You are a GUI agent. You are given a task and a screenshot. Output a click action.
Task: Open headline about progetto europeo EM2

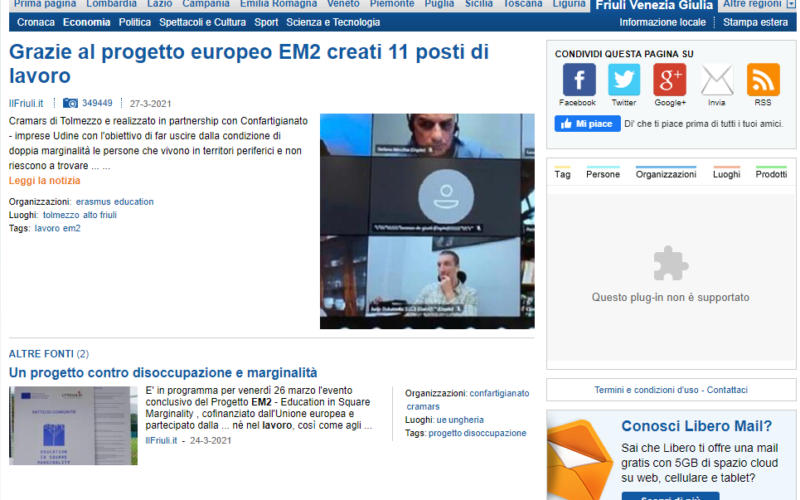[249, 64]
